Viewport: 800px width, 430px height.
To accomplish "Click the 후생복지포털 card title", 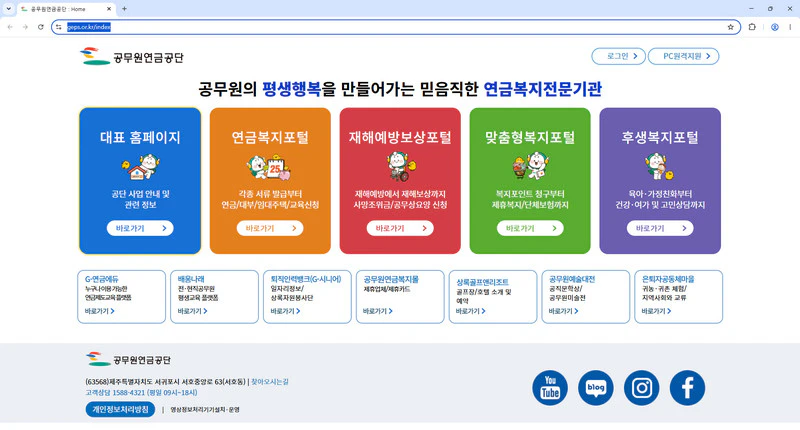I will 660,137.
